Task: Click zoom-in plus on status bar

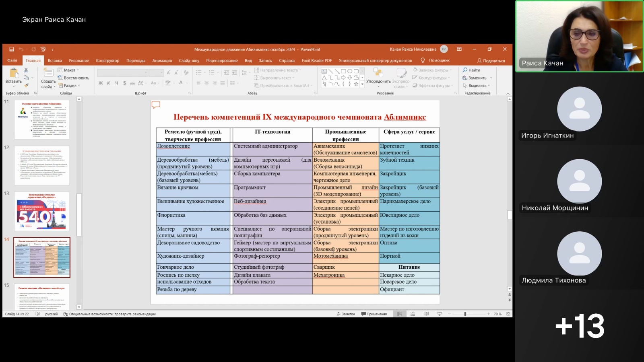Action: (x=488, y=314)
